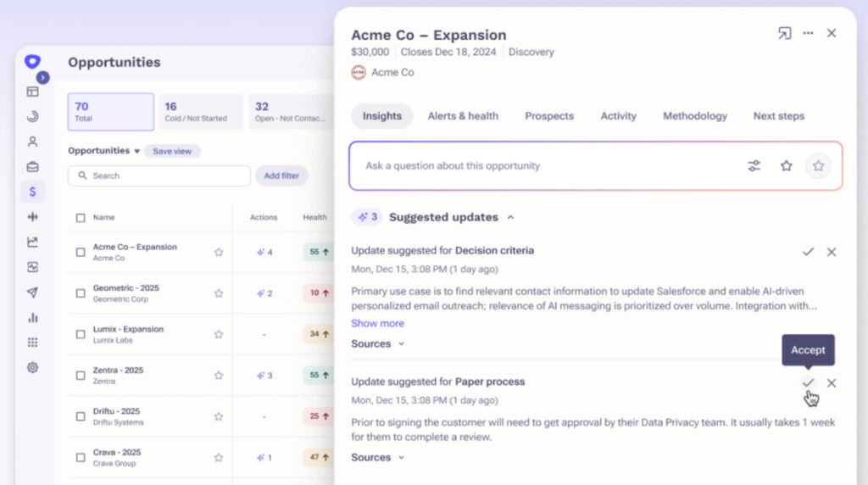868x485 pixels.
Task: Dismiss the Decision criteria suggested update
Action: click(x=832, y=252)
